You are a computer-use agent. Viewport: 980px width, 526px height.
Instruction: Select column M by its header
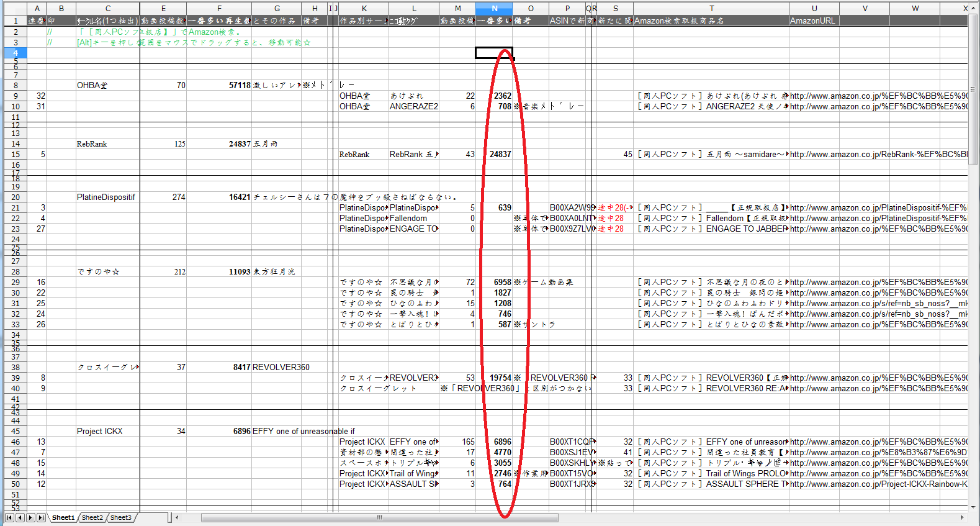(457, 9)
